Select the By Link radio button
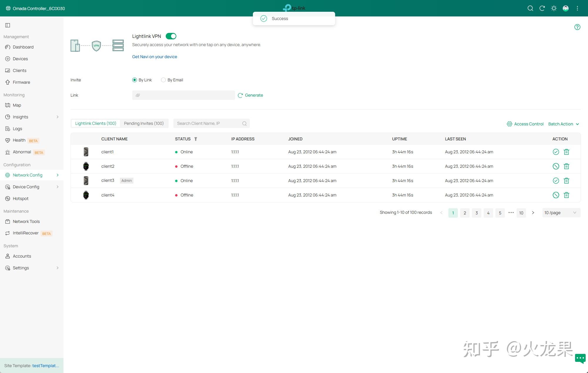This screenshot has height=373, width=588. pyautogui.click(x=135, y=80)
